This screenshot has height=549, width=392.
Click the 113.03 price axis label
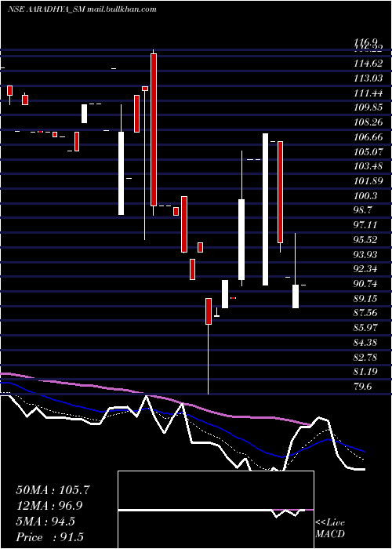coord(368,78)
